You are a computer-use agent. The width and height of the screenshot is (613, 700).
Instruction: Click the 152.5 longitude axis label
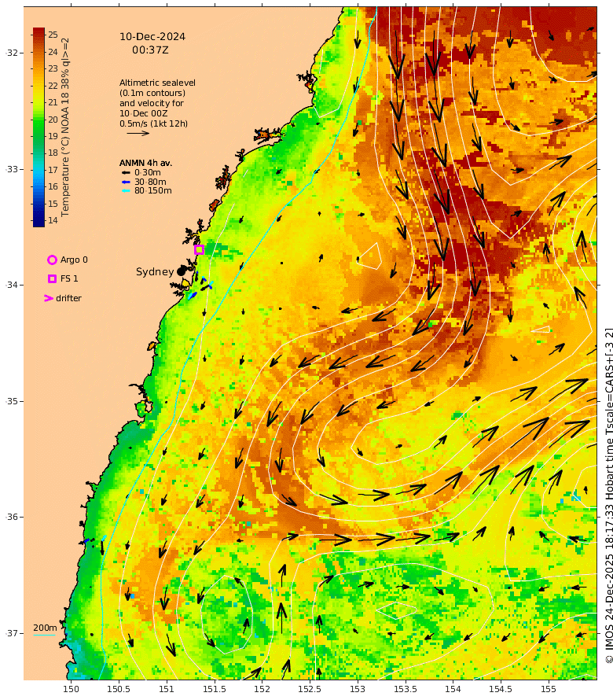[310, 689]
